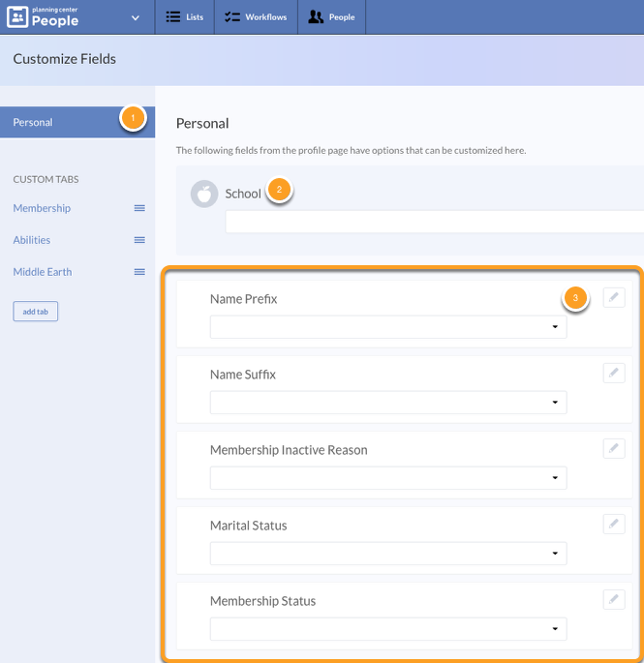
Task: Edit the Membership Inactive Reason options
Action: click(x=614, y=448)
